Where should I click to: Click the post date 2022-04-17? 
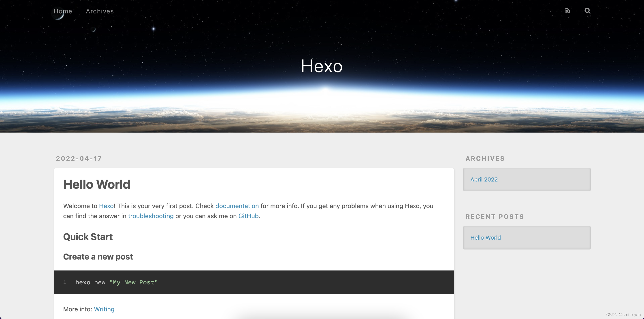pyautogui.click(x=79, y=158)
